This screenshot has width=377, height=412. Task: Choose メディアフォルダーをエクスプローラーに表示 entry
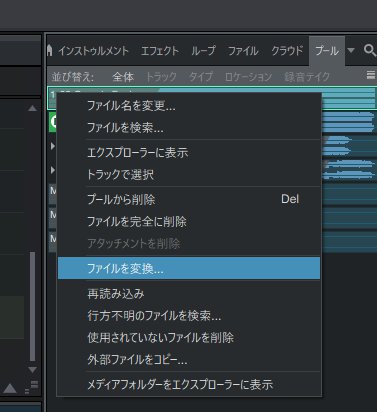coord(189,384)
